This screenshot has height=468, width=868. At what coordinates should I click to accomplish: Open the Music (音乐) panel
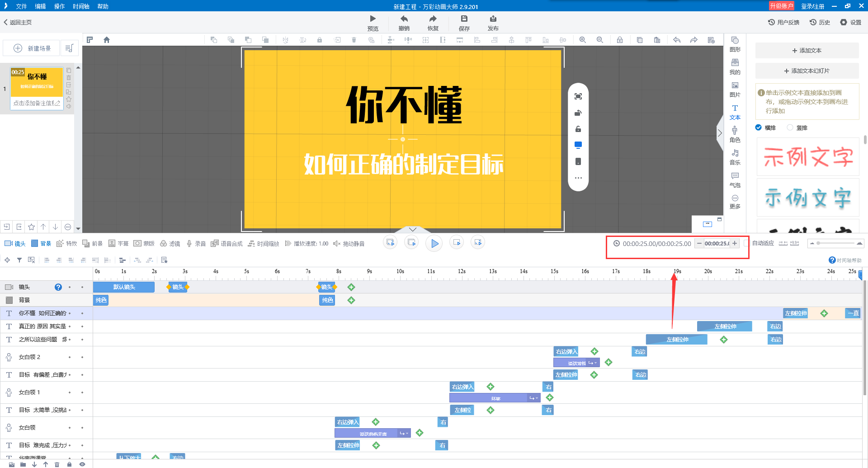735,157
